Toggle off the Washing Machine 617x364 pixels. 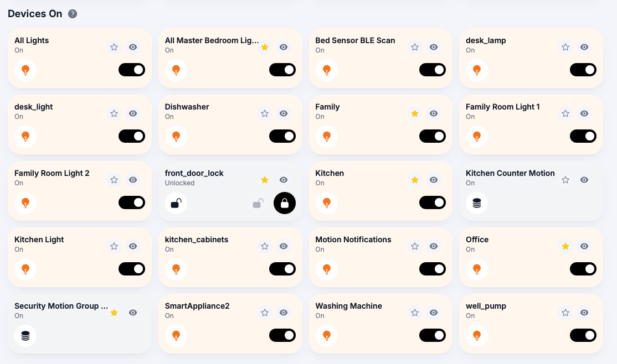(x=433, y=335)
